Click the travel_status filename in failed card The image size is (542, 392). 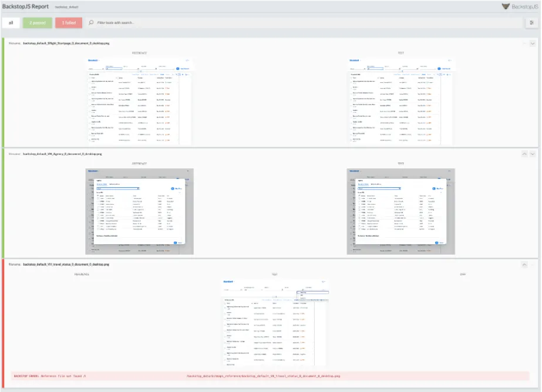click(66, 265)
